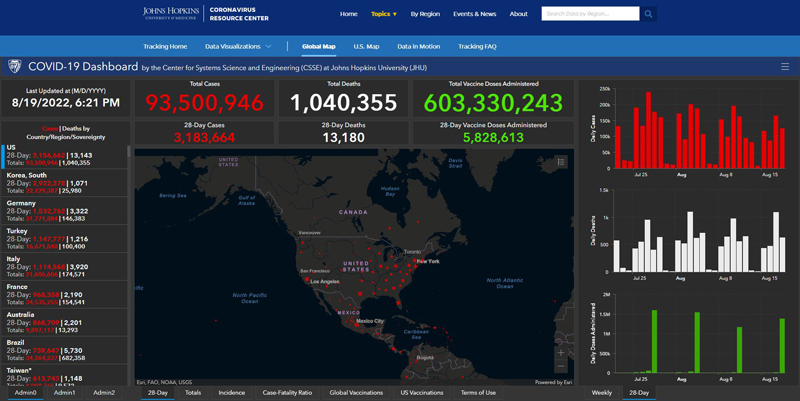
Task: Select Germany in the country list
Action: click(64, 211)
